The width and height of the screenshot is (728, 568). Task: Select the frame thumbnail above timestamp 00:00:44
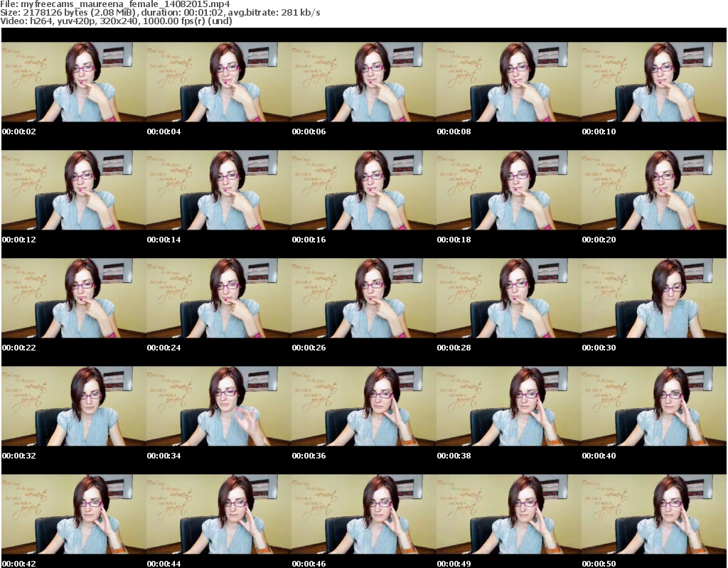pos(219,514)
